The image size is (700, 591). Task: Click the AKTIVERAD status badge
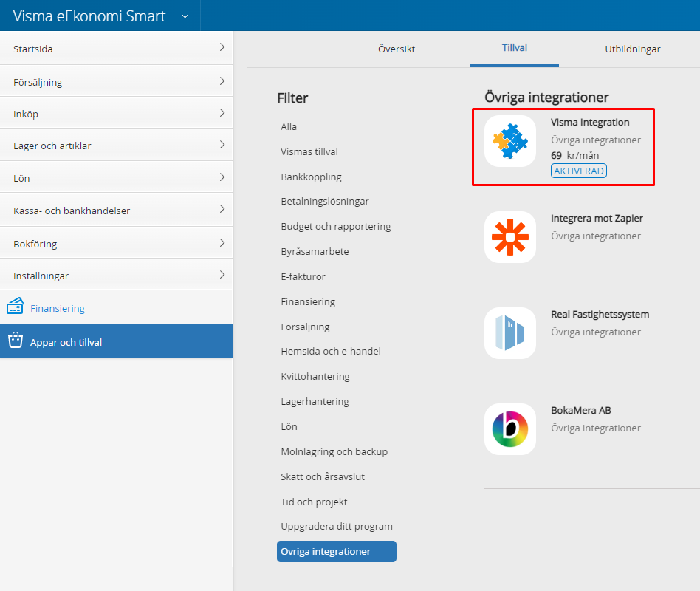pos(578,171)
